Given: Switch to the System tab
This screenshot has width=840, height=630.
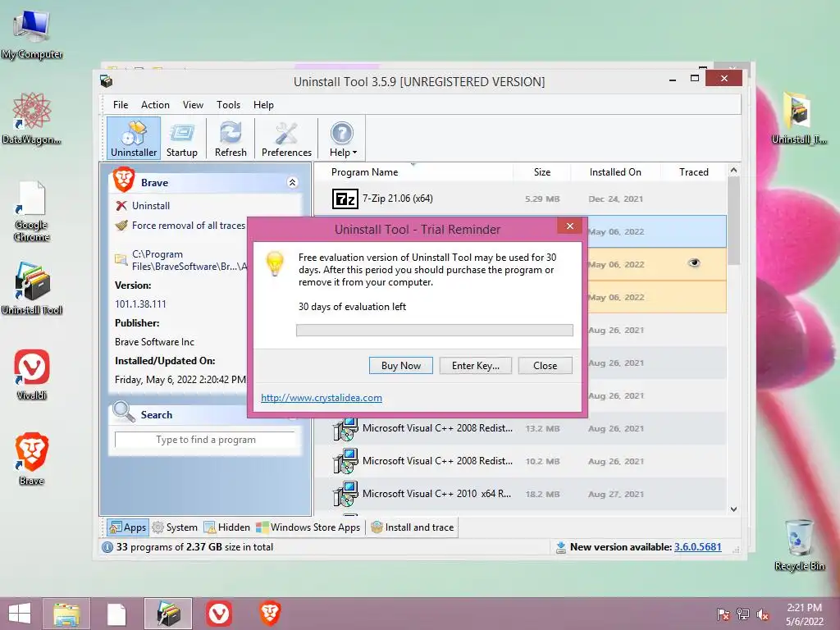Looking at the screenshot, I should [175, 527].
